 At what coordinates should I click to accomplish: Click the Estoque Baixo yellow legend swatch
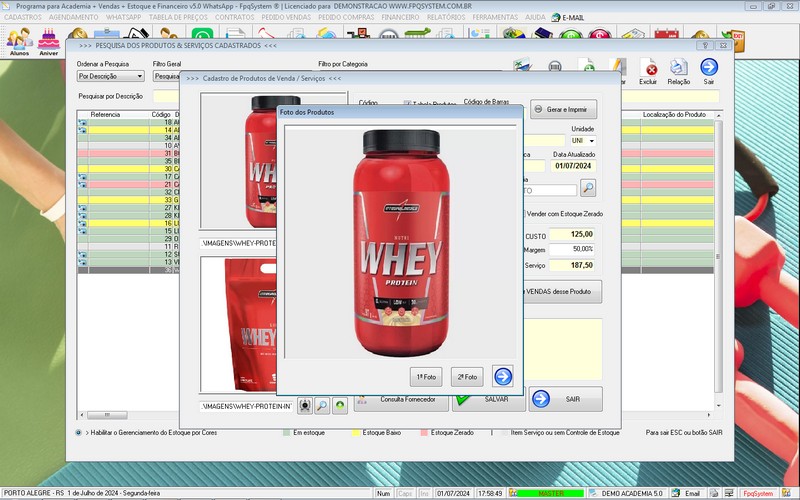[x=356, y=433]
